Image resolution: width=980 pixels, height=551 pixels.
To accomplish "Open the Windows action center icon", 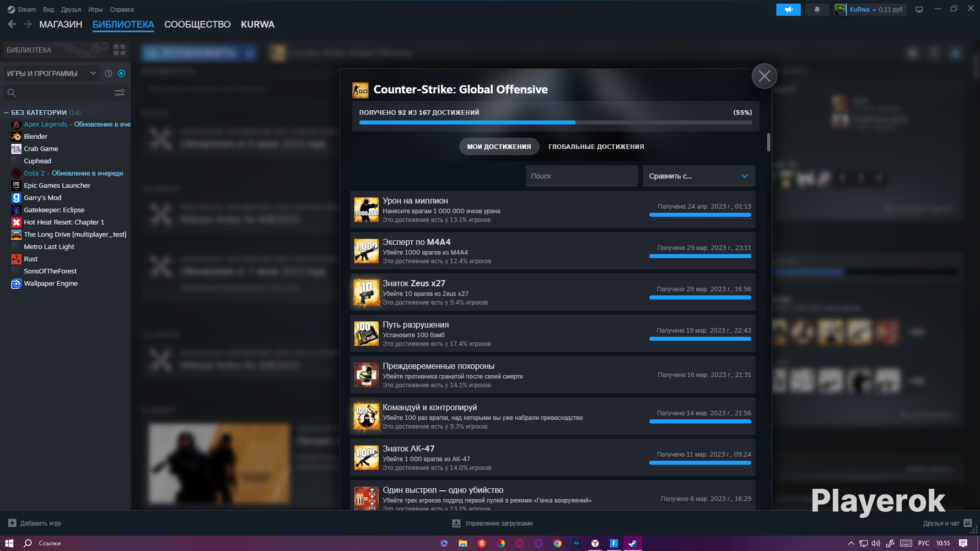I will click(x=963, y=543).
